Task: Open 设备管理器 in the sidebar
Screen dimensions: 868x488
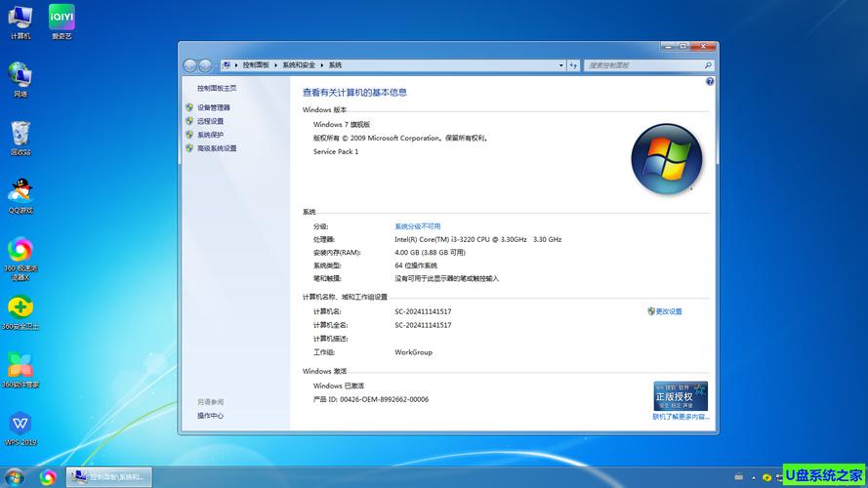Action: tap(213, 107)
